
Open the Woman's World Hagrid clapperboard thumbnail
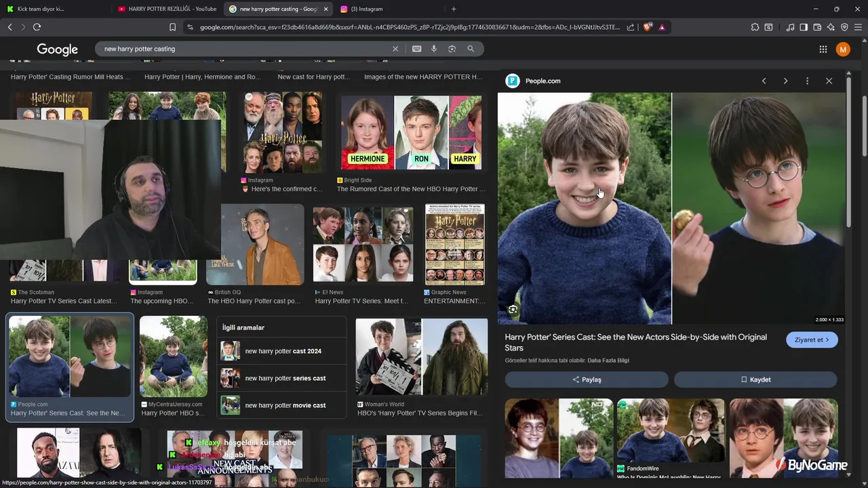point(422,357)
